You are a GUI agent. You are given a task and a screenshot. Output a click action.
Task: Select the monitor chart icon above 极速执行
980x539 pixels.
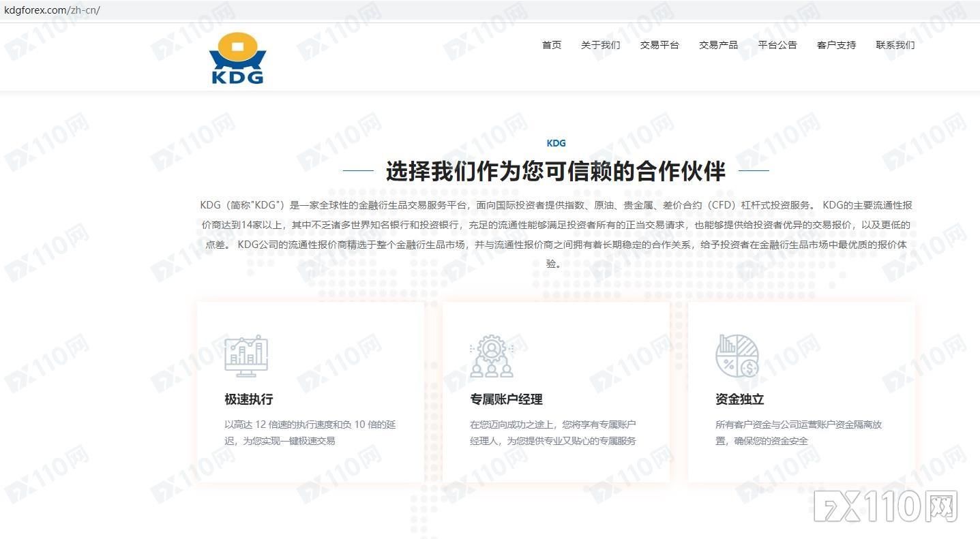[x=246, y=354]
